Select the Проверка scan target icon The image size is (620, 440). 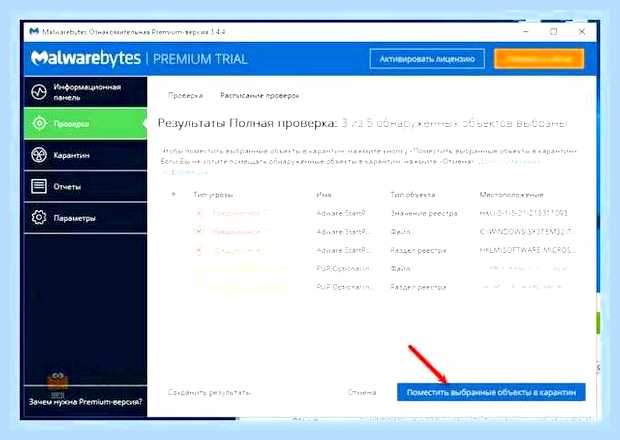39,123
